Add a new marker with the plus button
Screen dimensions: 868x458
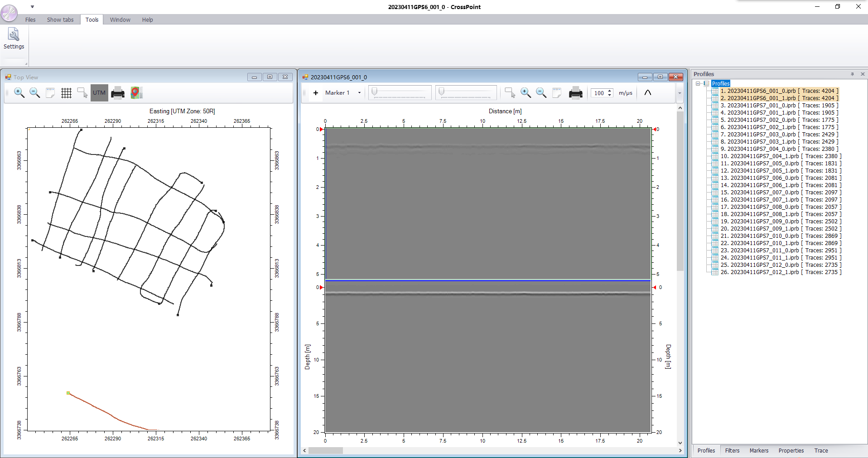pyautogui.click(x=316, y=93)
